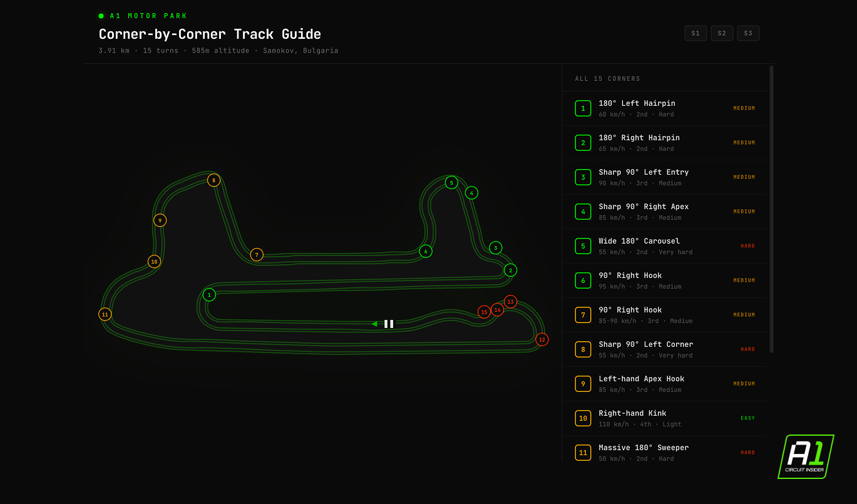Click the number 7 badge in corner list
857x504 pixels.
click(x=583, y=315)
